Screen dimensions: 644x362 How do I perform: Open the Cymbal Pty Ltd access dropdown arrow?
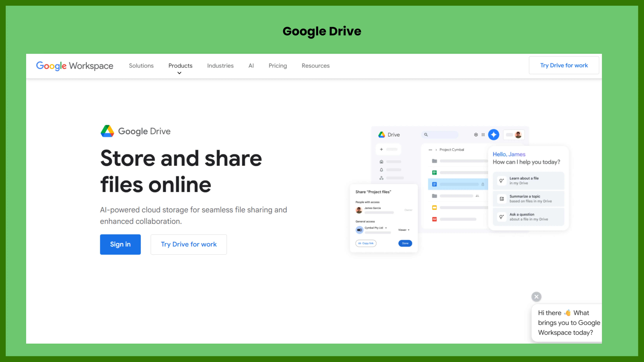point(386,228)
